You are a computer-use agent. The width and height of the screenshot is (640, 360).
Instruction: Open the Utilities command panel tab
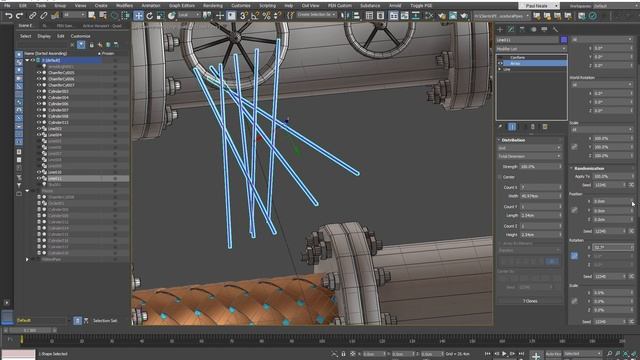(x=555, y=29)
